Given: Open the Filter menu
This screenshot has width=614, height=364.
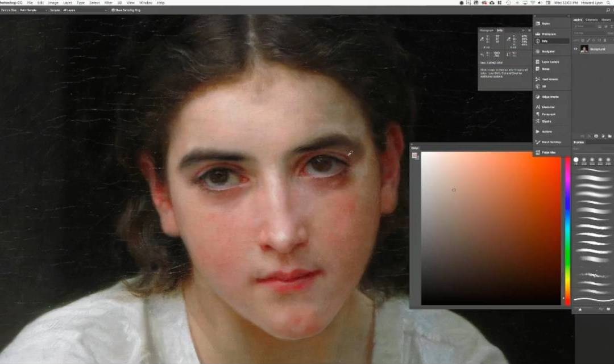Looking at the screenshot, I should click(108, 3).
